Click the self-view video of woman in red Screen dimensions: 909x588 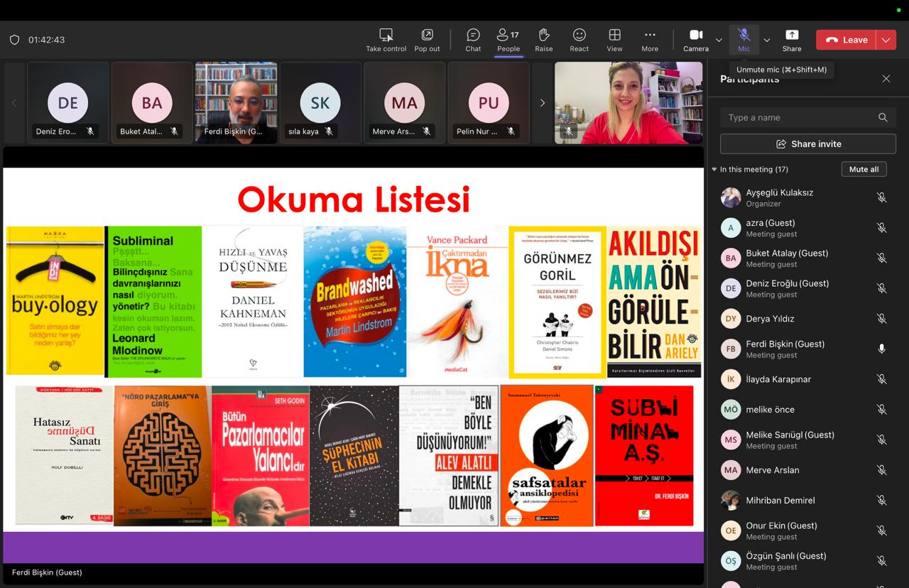[628, 103]
